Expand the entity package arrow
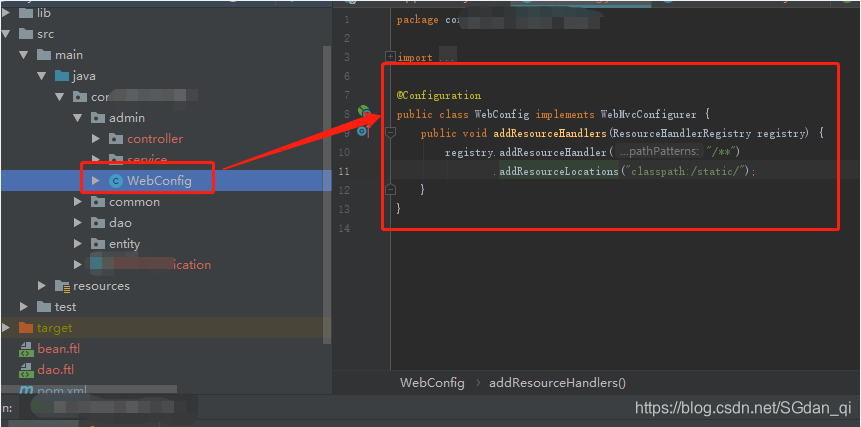Viewport: 861px width, 427px height. pyautogui.click(x=78, y=243)
